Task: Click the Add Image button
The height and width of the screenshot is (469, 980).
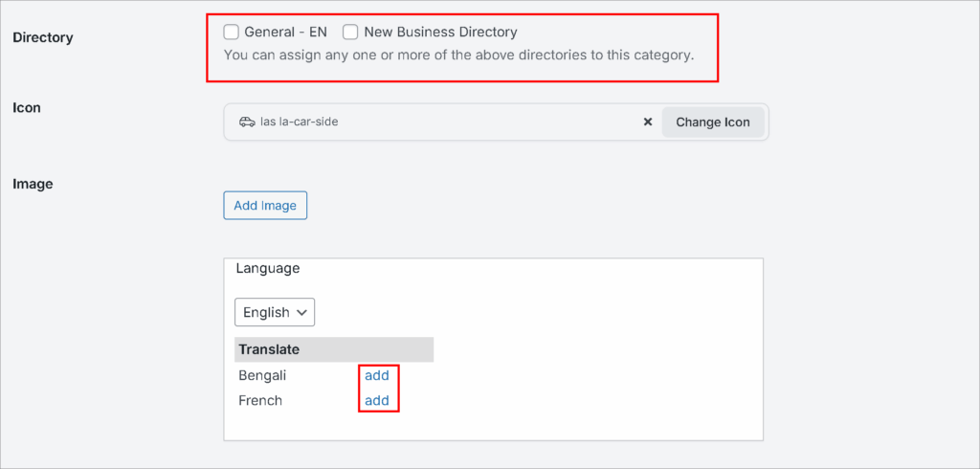Action: 265,205
